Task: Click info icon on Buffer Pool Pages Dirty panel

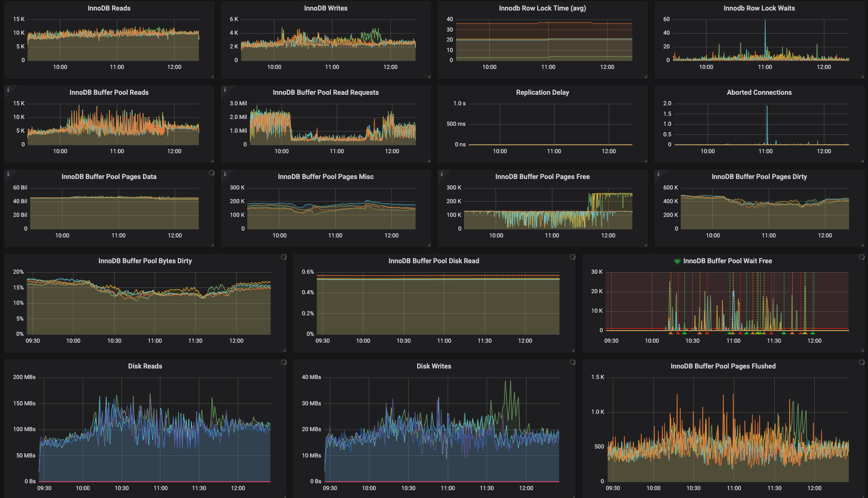Action: pos(658,174)
